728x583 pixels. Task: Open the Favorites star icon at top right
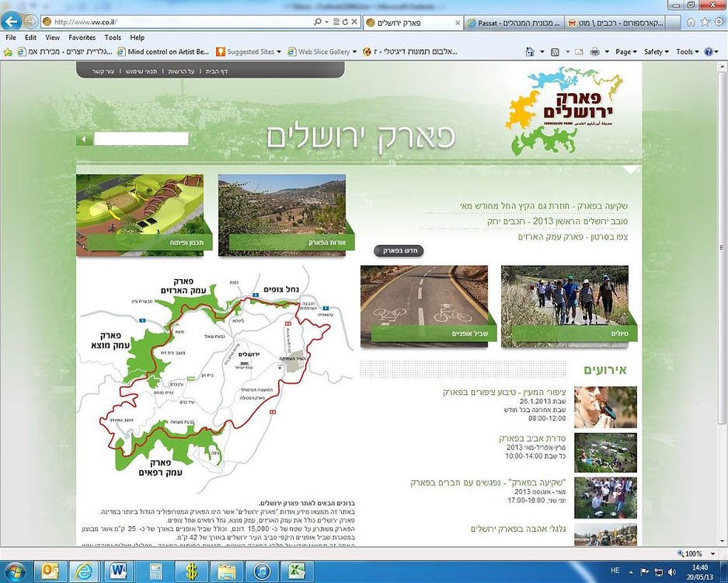[x=705, y=22]
